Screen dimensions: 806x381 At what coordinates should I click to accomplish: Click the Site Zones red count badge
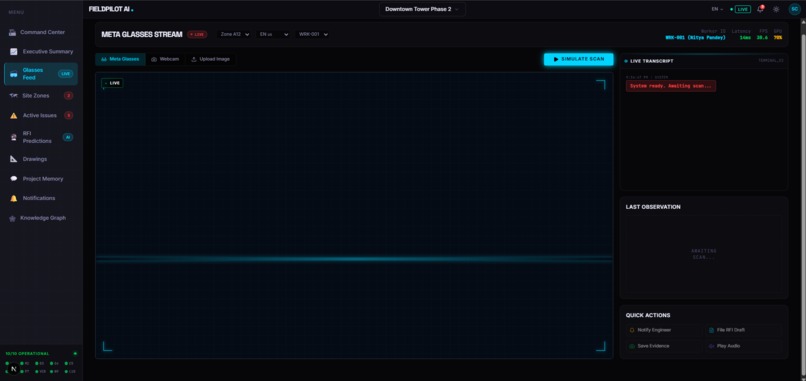point(68,96)
